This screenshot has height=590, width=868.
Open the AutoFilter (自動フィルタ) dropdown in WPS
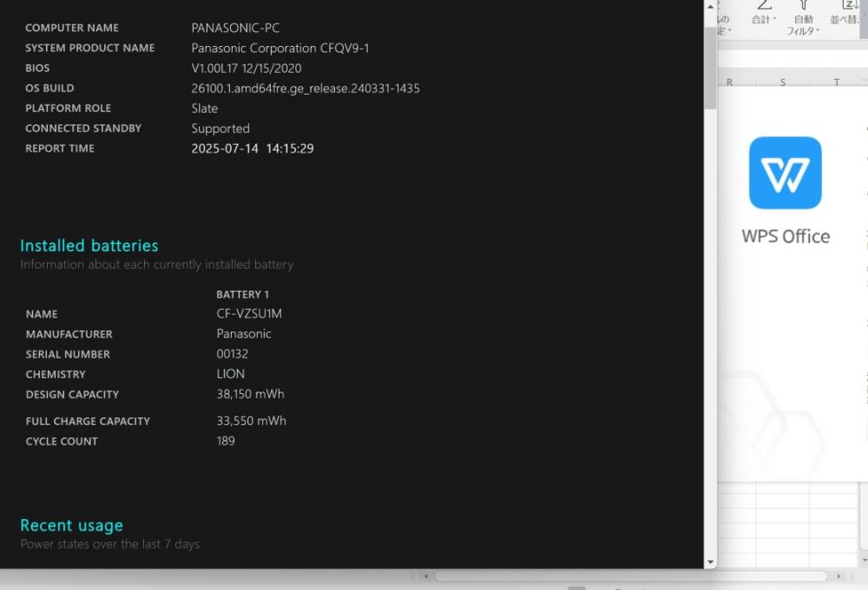[x=803, y=25]
